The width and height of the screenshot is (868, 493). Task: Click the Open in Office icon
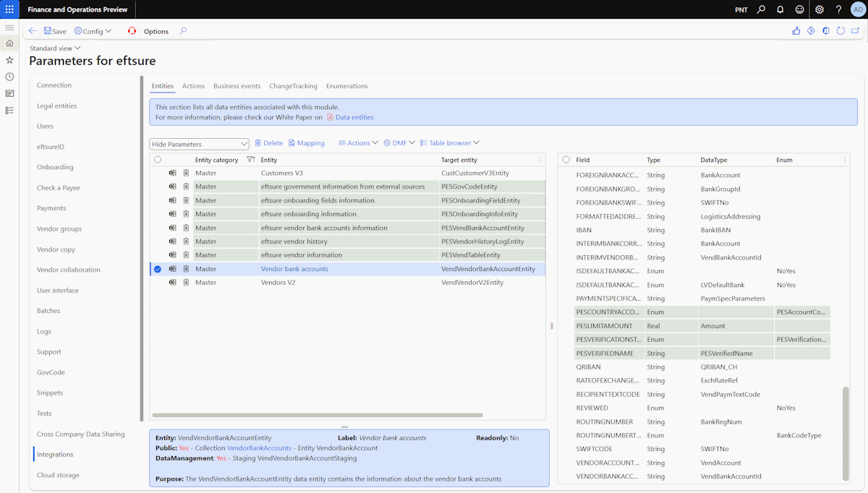825,31
